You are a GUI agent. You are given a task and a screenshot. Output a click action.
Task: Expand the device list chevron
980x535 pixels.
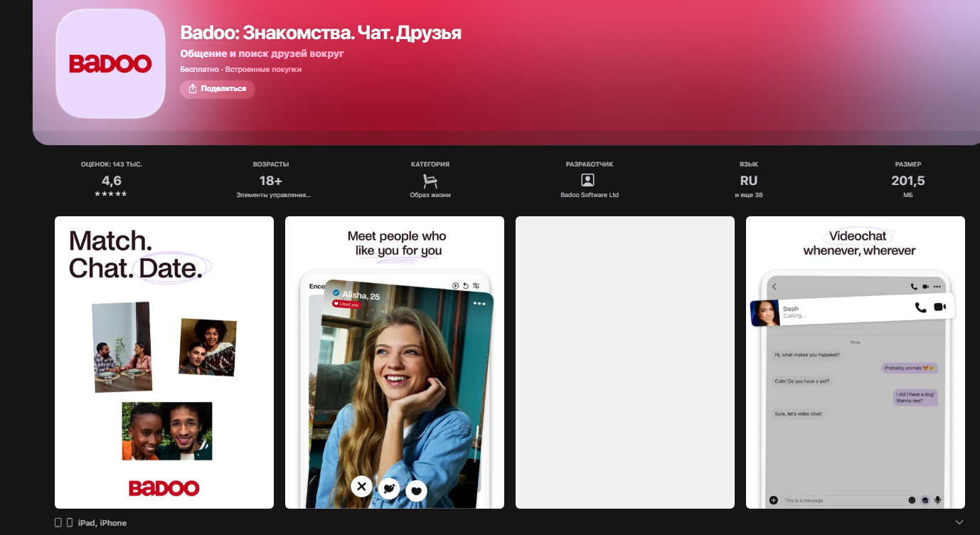(x=959, y=523)
